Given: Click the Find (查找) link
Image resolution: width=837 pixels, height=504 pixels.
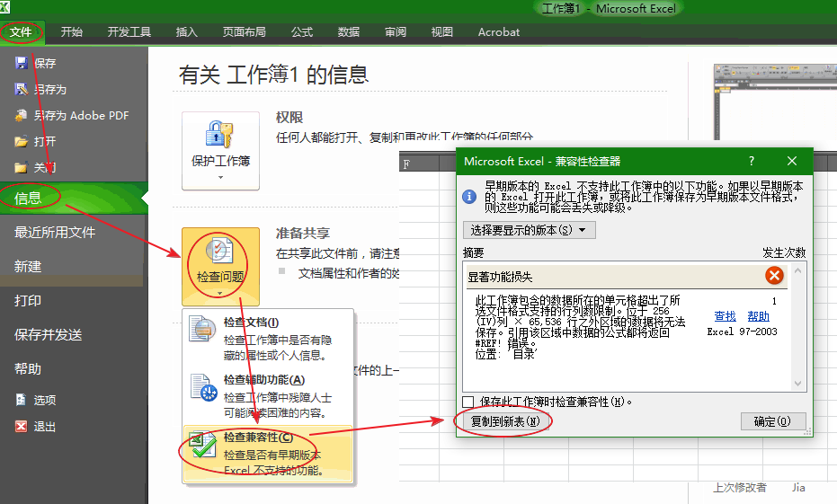Looking at the screenshot, I should [725, 316].
